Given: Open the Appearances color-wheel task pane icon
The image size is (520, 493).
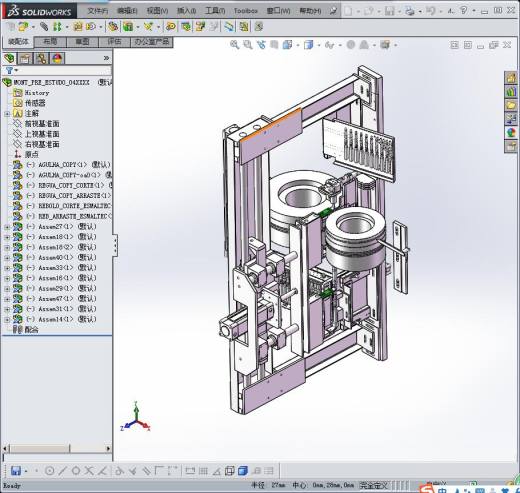Looking at the screenshot, I should click(x=511, y=133).
